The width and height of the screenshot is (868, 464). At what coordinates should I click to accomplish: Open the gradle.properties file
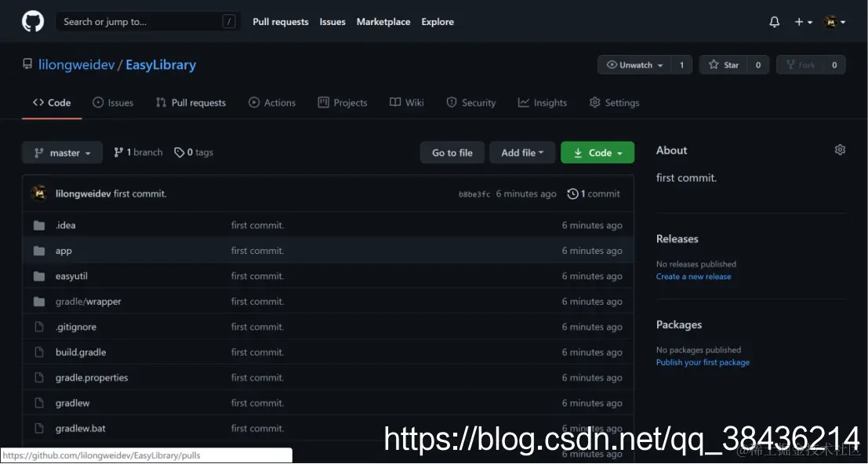tap(91, 378)
